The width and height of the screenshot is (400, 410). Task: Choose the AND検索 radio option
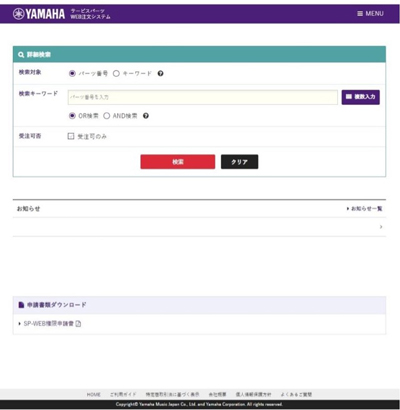click(x=106, y=116)
